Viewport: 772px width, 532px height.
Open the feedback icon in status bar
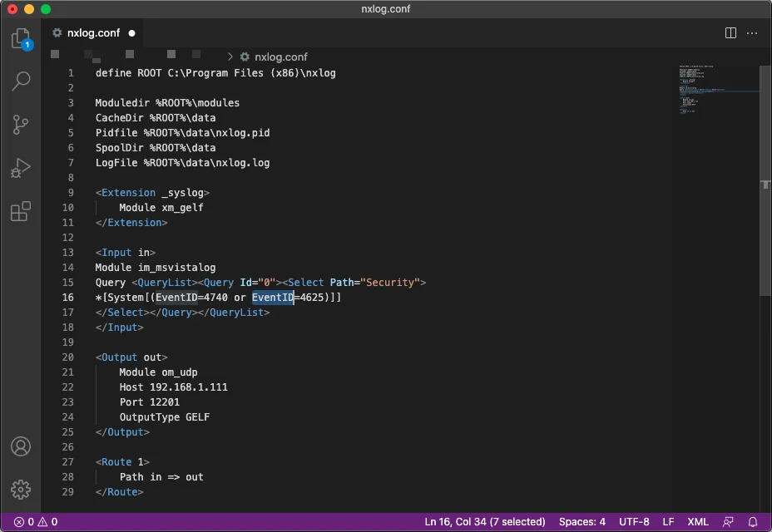pyautogui.click(x=728, y=522)
